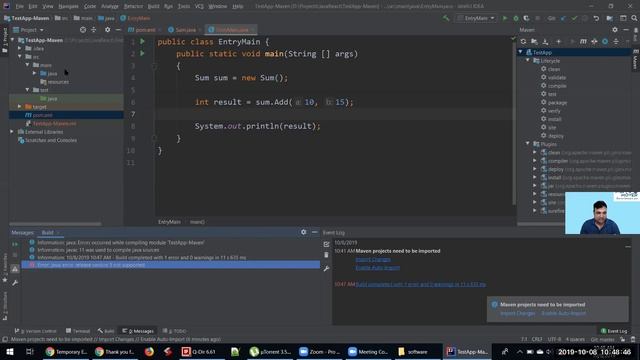Open Maven panel settings gear
This screenshot has width=640, height=360.
click(x=615, y=30)
